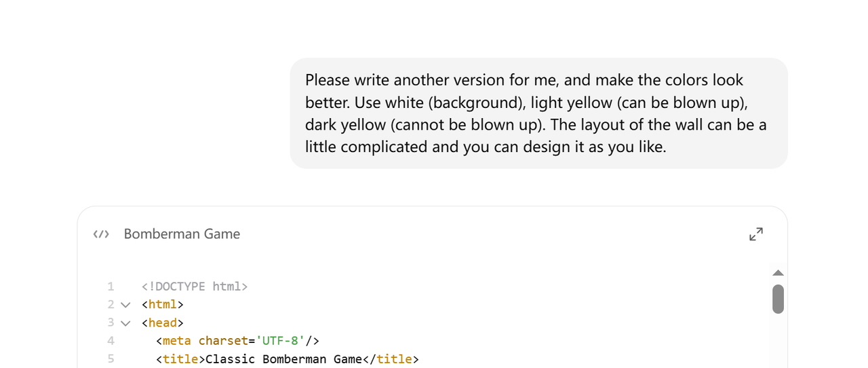This screenshot has width=868, height=368.
Task: Expand the code panel to fullscreen
Action: tap(756, 234)
